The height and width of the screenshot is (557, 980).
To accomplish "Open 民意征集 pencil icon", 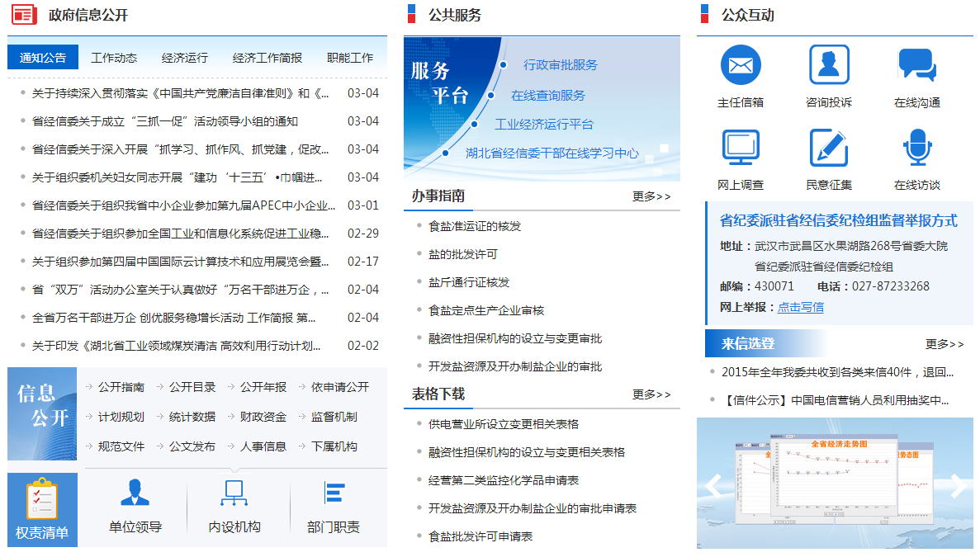I will click(829, 148).
